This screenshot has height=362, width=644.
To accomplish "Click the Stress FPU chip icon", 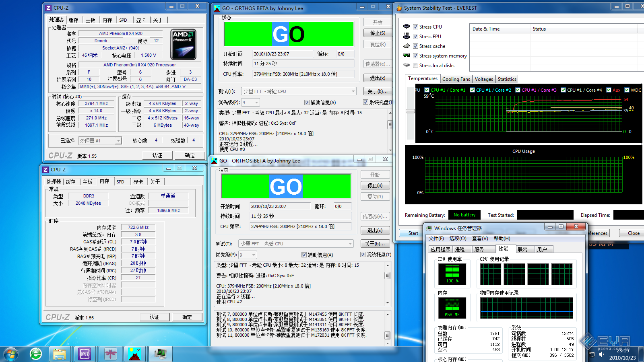I will [407, 36].
